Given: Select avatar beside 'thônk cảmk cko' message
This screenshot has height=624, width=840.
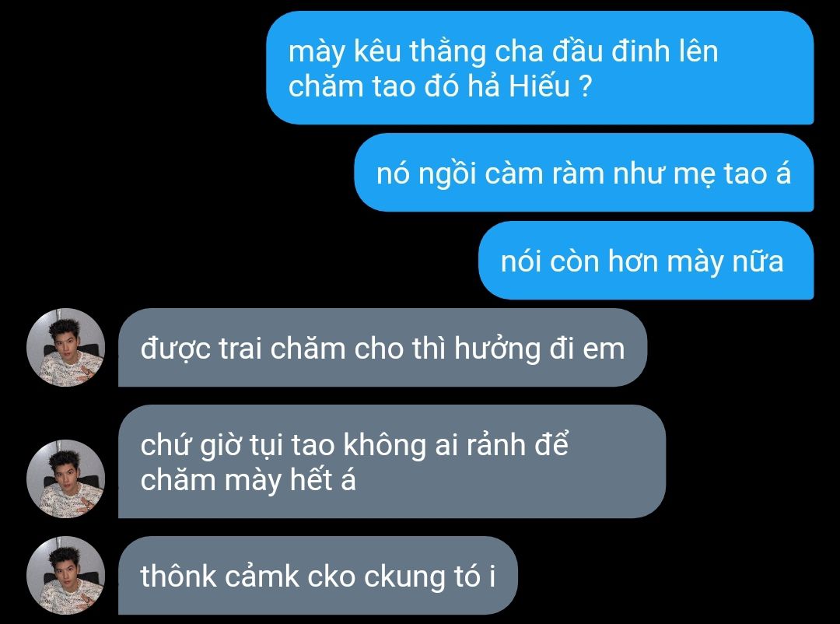Looking at the screenshot, I should [x=65, y=575].
